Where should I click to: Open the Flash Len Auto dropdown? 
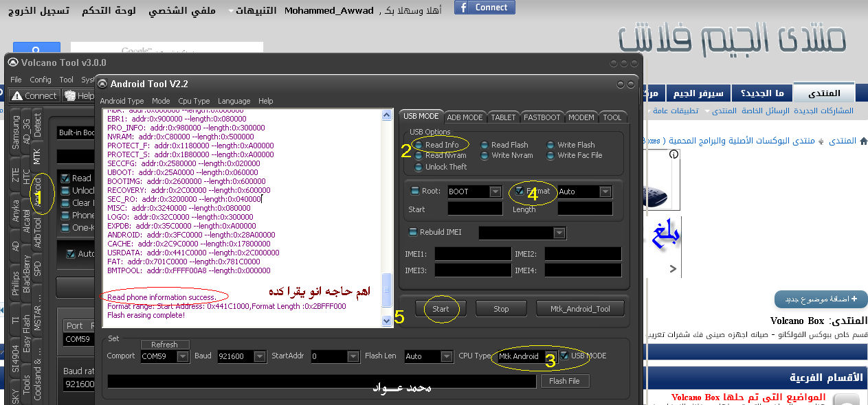[448, 356]
